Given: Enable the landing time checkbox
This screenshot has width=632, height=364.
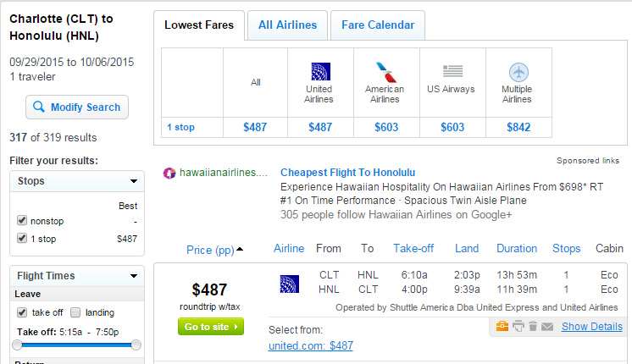Looking at the screenshot, I should pos(75,312).
